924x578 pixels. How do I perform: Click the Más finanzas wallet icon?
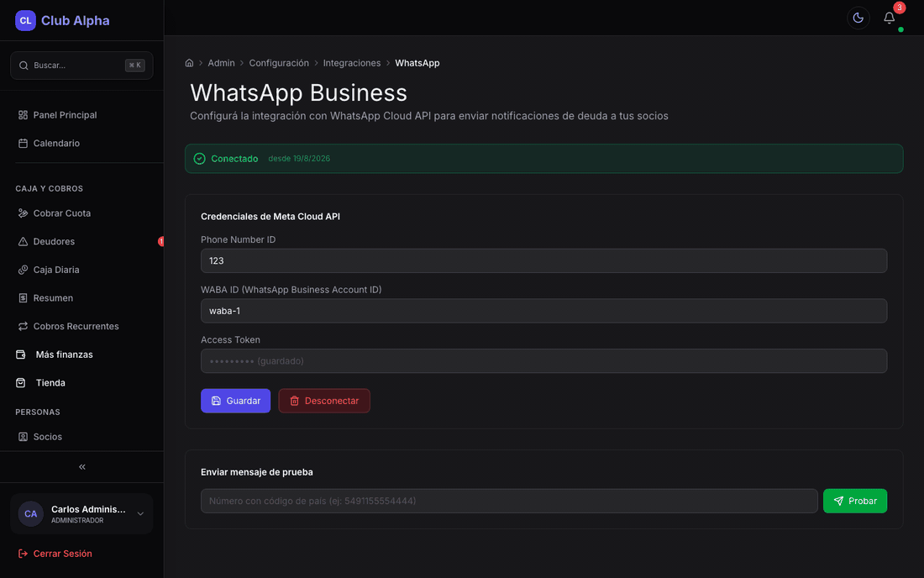click(x=21, y=355)
